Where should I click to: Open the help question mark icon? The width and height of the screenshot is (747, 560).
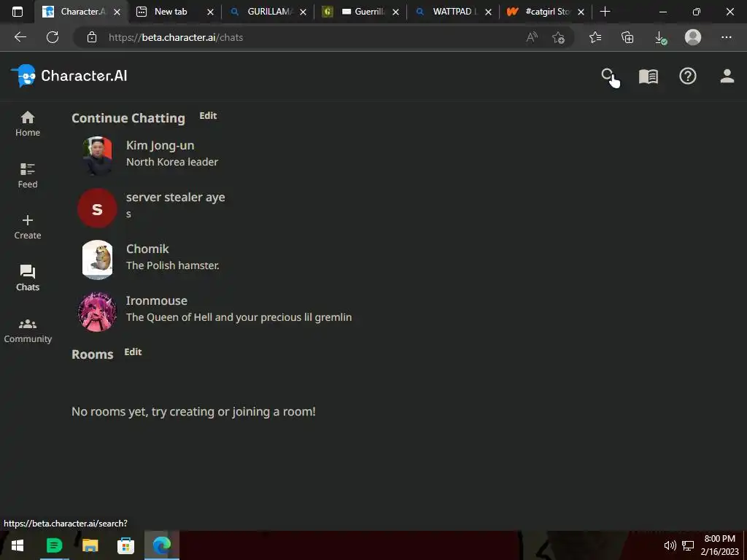coord(687,76)
